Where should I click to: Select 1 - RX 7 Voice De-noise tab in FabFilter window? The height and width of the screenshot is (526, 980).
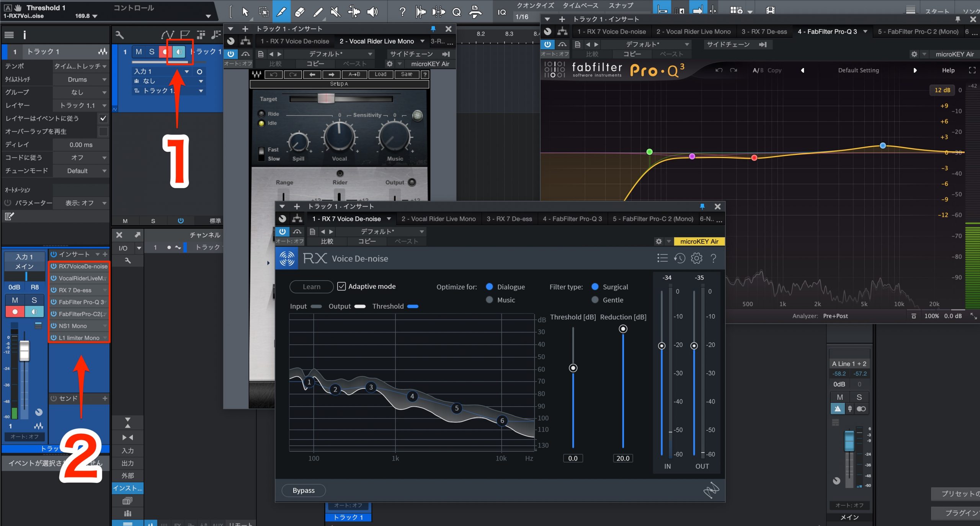click(x=612, y=32)
